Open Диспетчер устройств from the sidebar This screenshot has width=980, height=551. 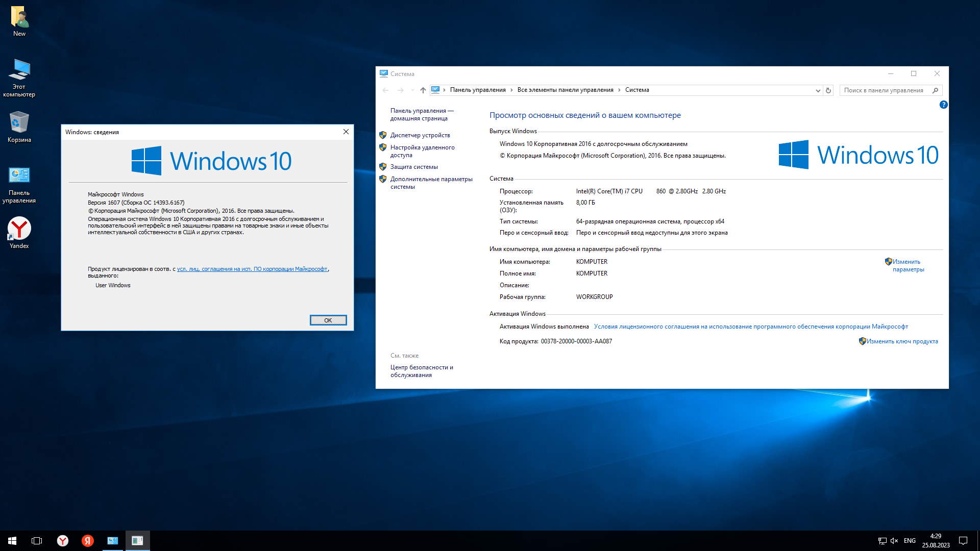(420, 135)
